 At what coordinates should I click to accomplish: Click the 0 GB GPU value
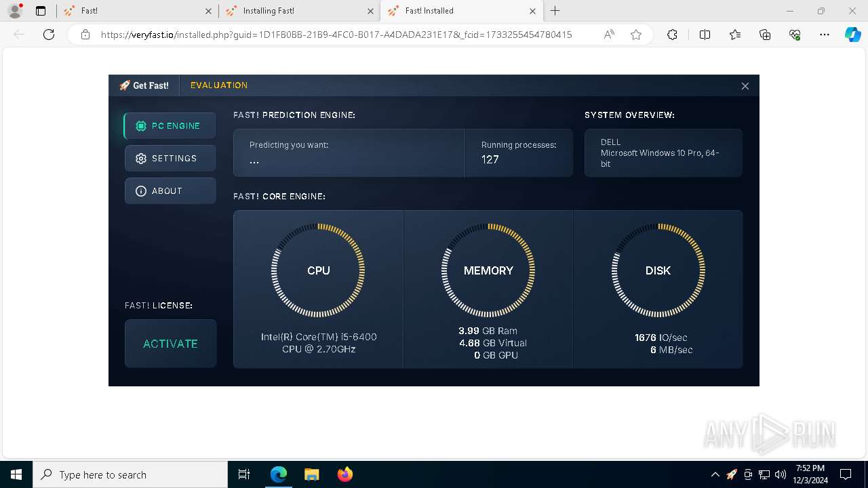[496, 355]
